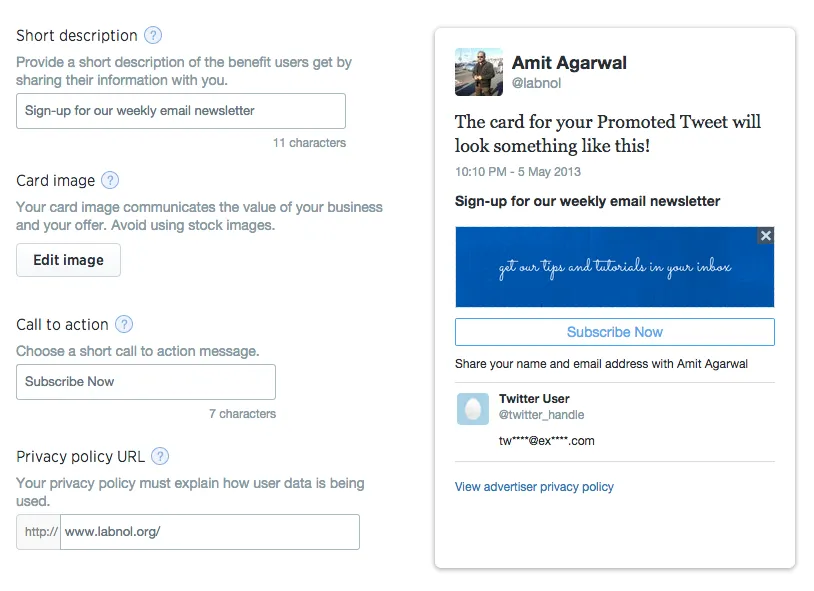
Task: Click the Subscribe Now preview button
Action: 613,331
